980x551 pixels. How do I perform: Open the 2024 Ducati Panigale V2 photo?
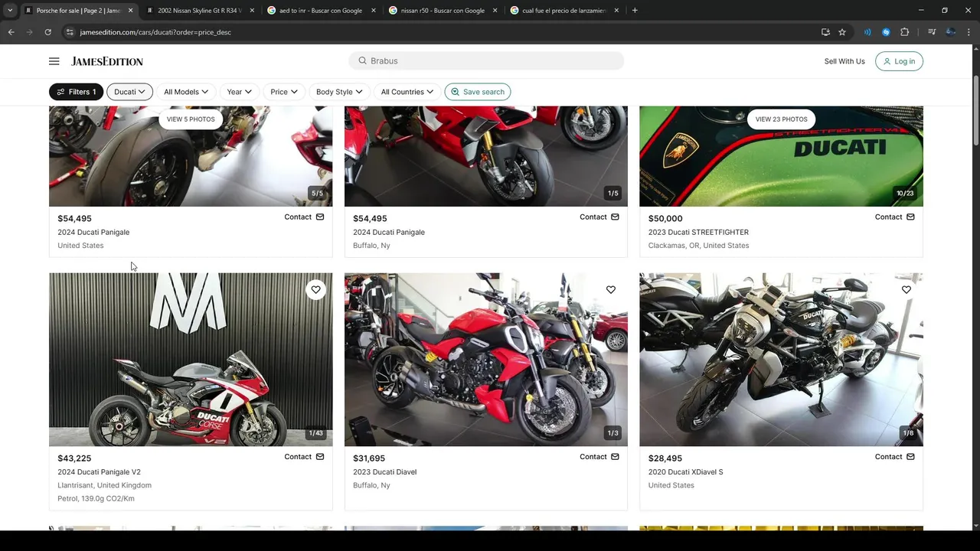coord(191,360)
